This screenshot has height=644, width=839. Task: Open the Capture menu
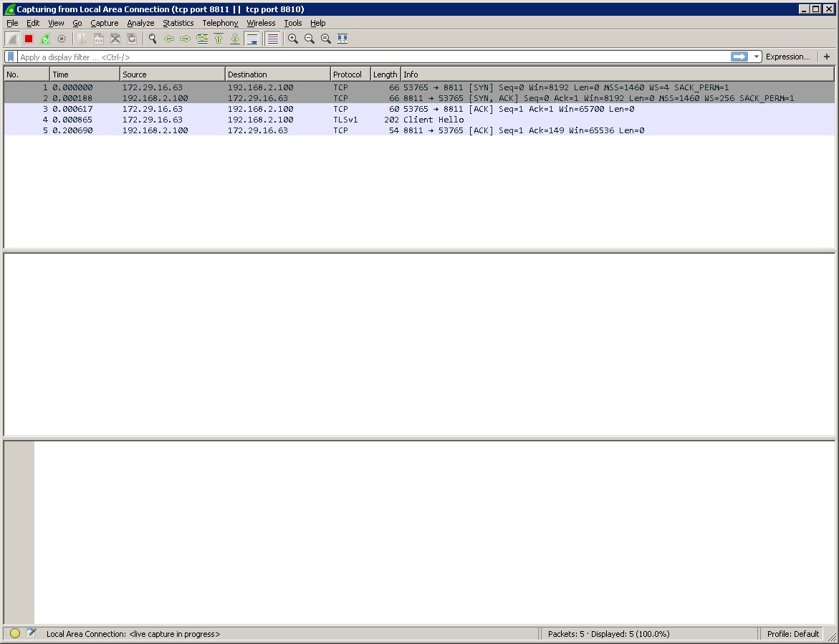(105, 23)
